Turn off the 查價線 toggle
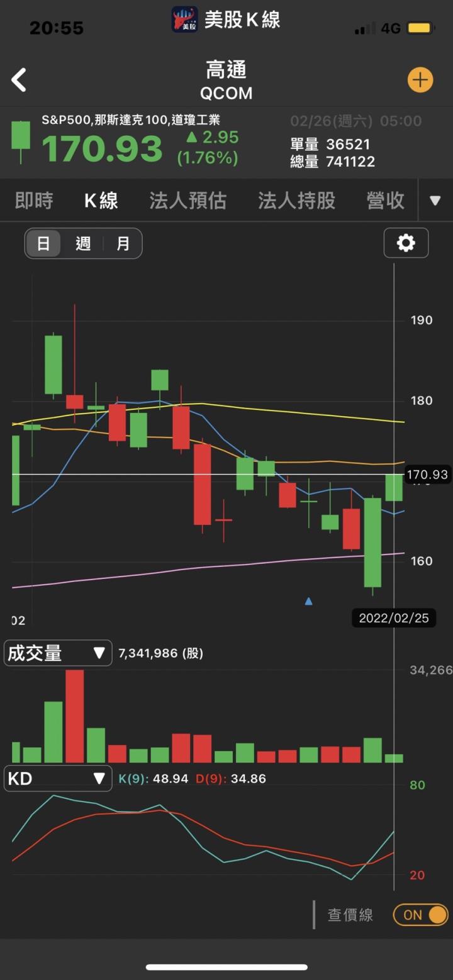This screenshot has width=453, height=980. (x=420, y=915)
